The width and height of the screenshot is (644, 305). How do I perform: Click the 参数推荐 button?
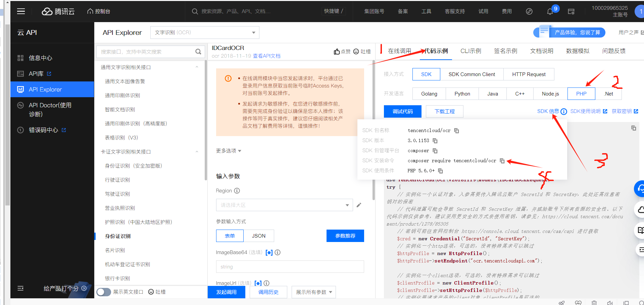tap(345, 236)
